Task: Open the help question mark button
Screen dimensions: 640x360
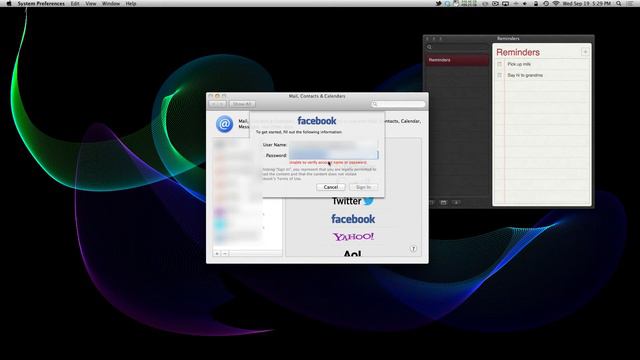Action: pyautogui.click(x=413, y=249)
